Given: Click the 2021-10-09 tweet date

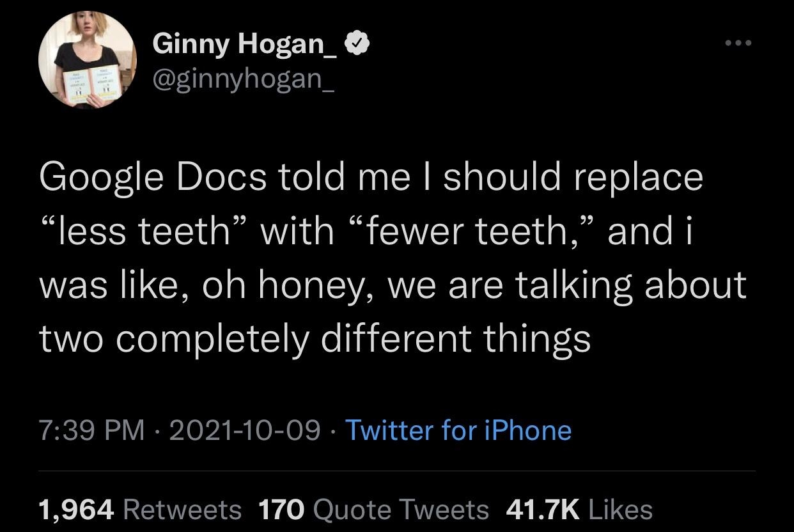Looking at the screenshot, I should click(x=244, y=430).
